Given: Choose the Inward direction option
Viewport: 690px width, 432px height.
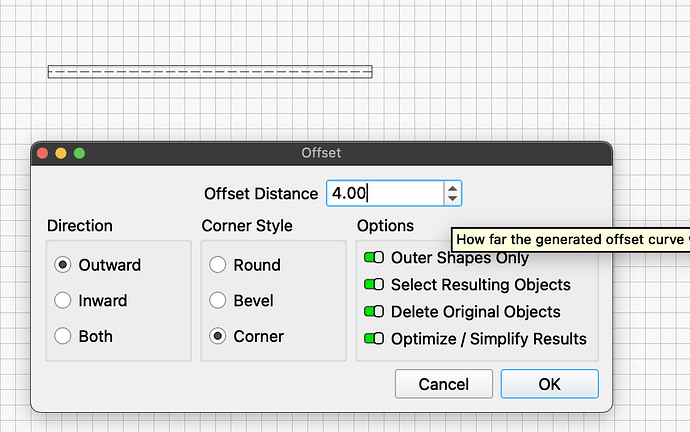Looking at the screenshot, I should point(63,300).
